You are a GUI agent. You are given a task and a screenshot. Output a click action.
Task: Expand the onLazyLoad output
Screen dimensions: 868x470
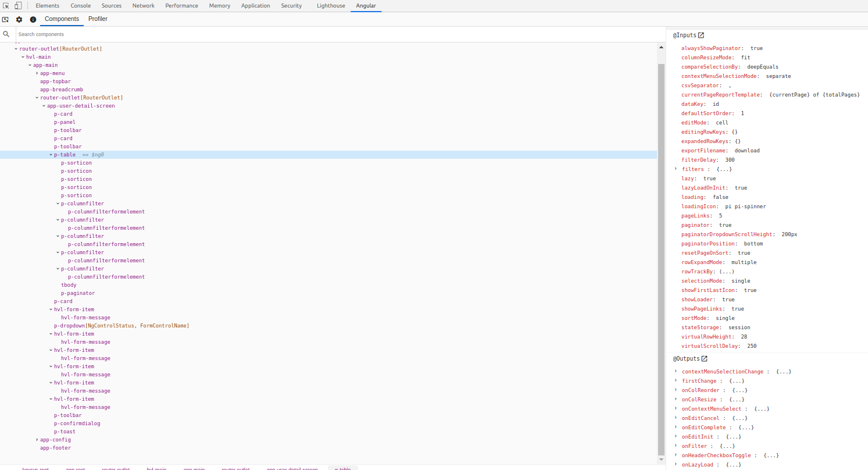coord(676,464)
